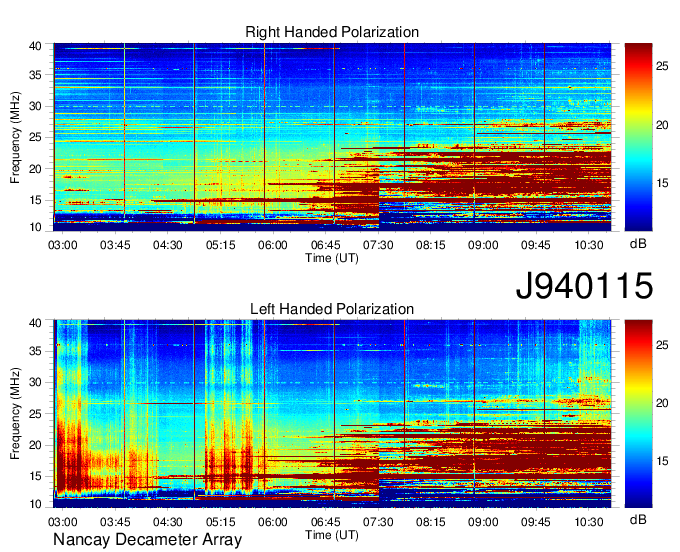Click the "20" MHz tick on Left Handed frequency axis
Image resolution: width=680 pixels, height=552 pixels.
(35, 445)
